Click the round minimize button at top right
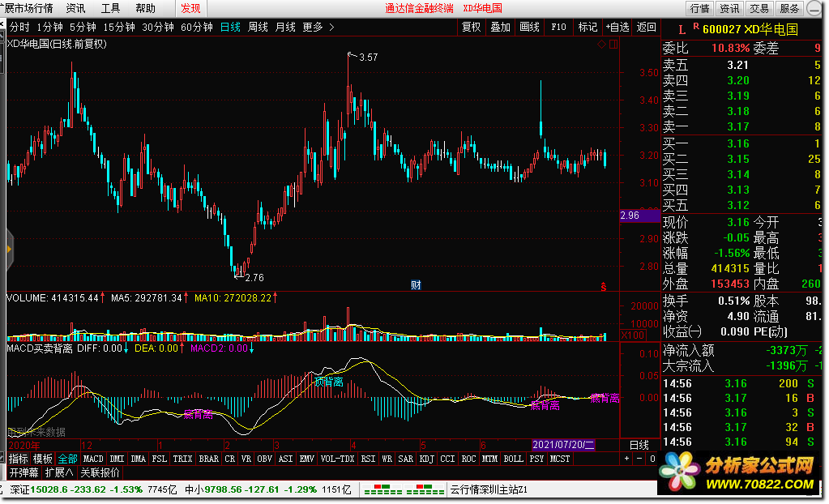 click(x=814, y=8)
